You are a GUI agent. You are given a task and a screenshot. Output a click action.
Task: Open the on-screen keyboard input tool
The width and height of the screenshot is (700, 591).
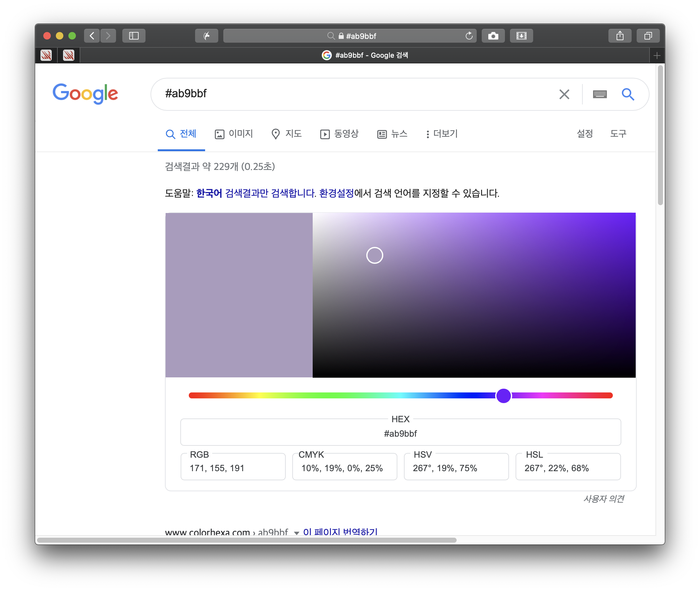coord(600,94)
